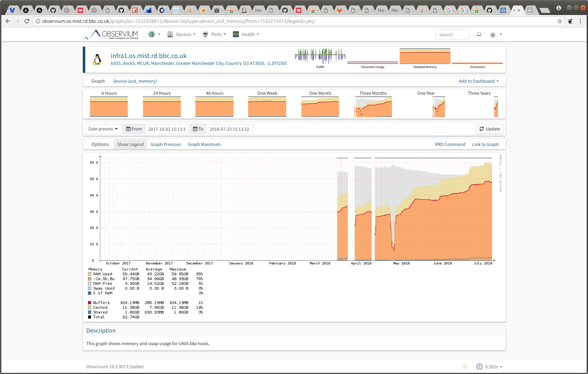Expand the Add to Dashboard dropdown
Screen dimensions: 588x374
[x=479, y=81]
